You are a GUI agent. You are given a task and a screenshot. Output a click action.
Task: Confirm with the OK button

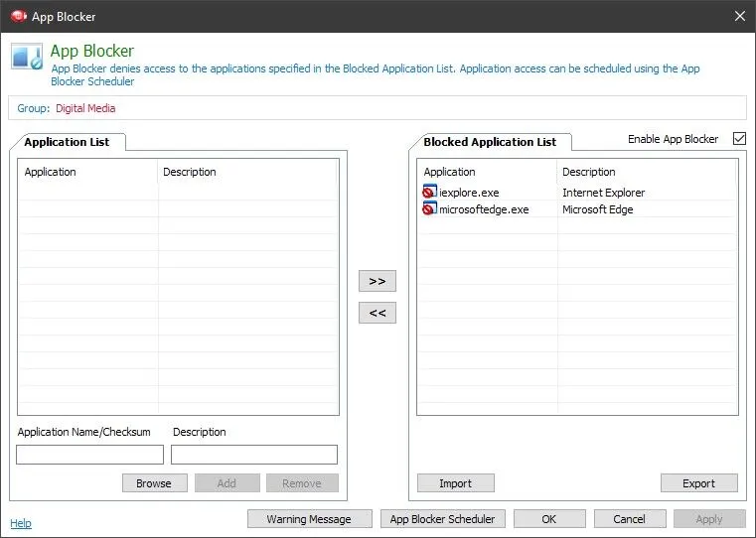click(549, 519)
